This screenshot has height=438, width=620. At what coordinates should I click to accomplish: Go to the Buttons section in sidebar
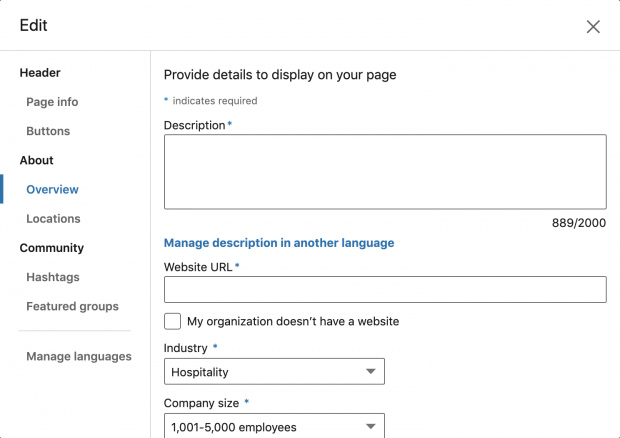click(48, 131)
